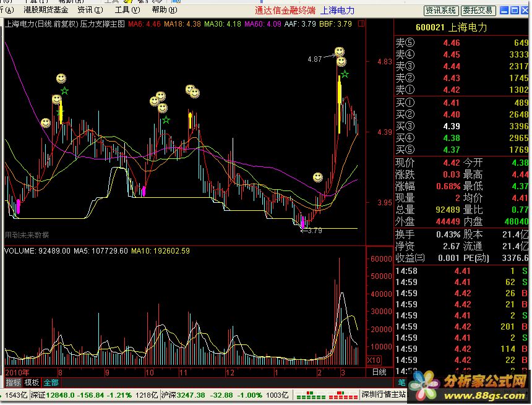
Task: Click the 换手 value 0.43%
Action: tap(448, 234)
